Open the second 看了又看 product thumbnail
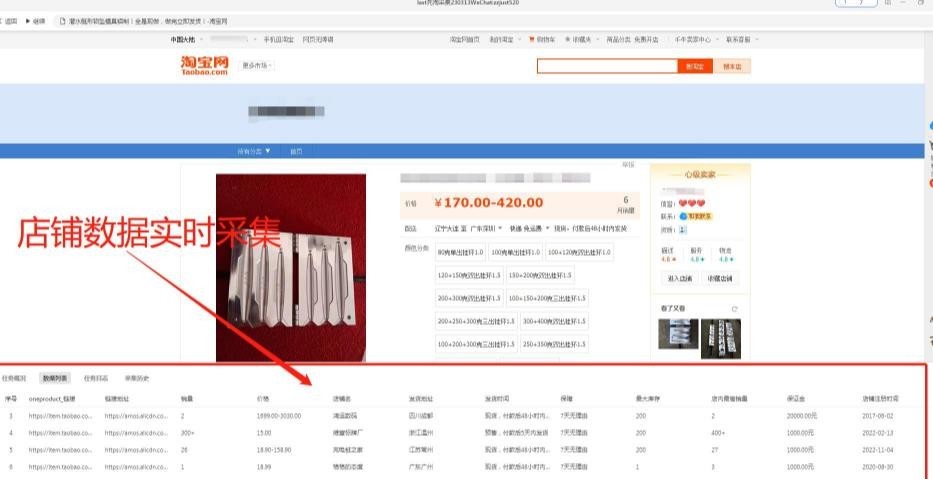The height and width of the screenshot is (502, 933). pos(721,339)
